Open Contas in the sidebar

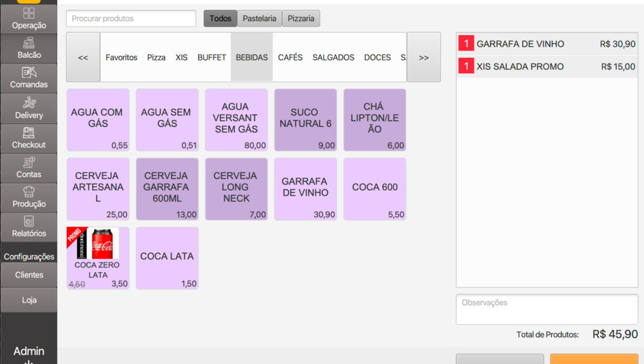[29, 167]
